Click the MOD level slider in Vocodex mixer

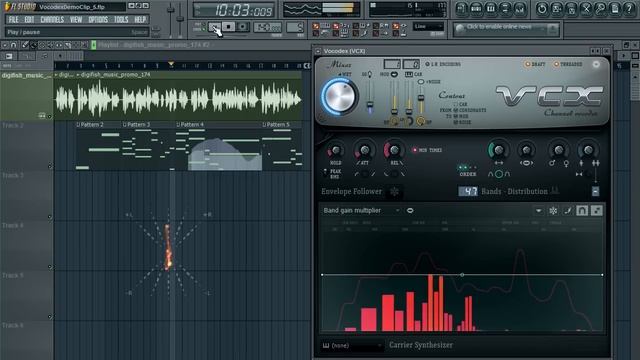click(394, 98)
